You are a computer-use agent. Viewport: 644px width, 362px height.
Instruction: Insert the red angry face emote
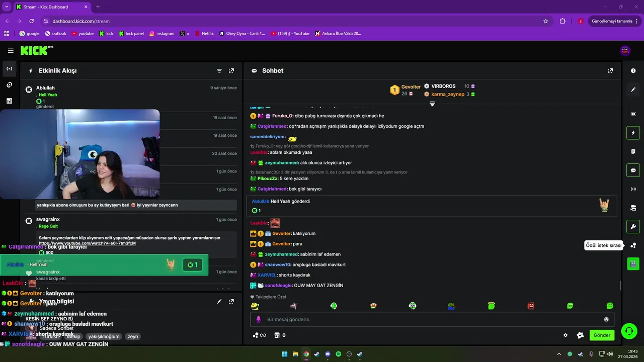pos(531,306)
